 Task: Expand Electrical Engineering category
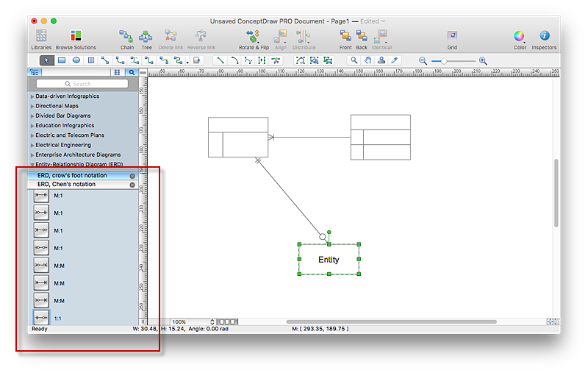click(32, 145)
